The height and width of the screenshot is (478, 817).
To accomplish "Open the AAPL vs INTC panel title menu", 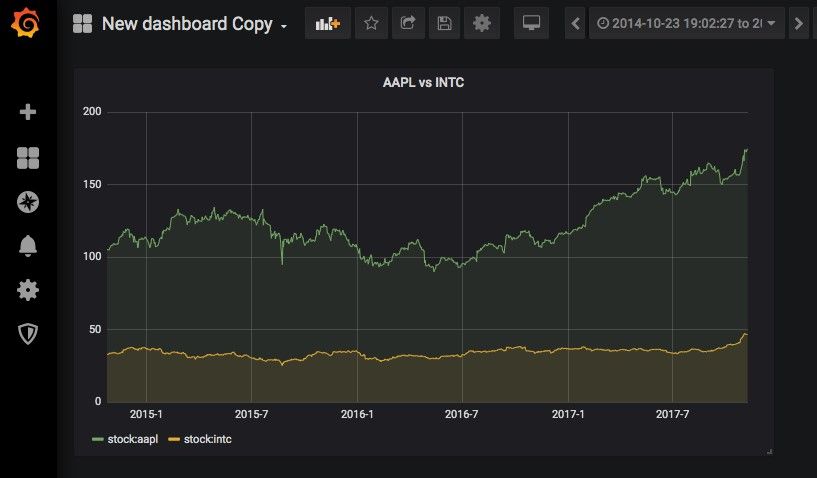I will tap(423, 83).
